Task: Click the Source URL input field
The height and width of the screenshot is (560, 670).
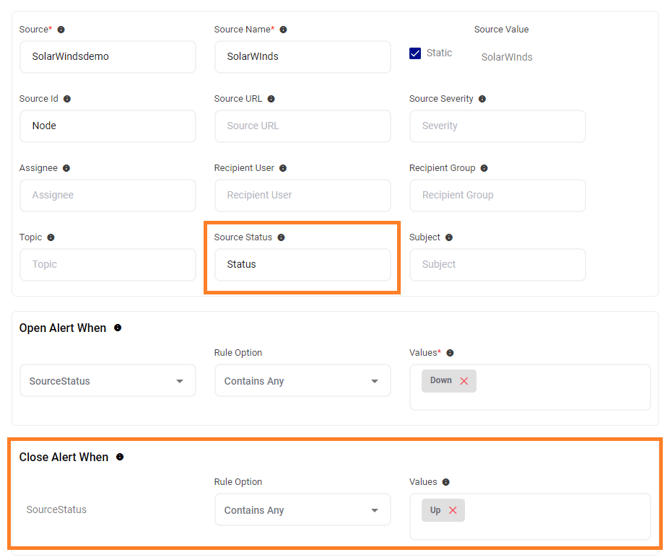Action: coord(302,126)
